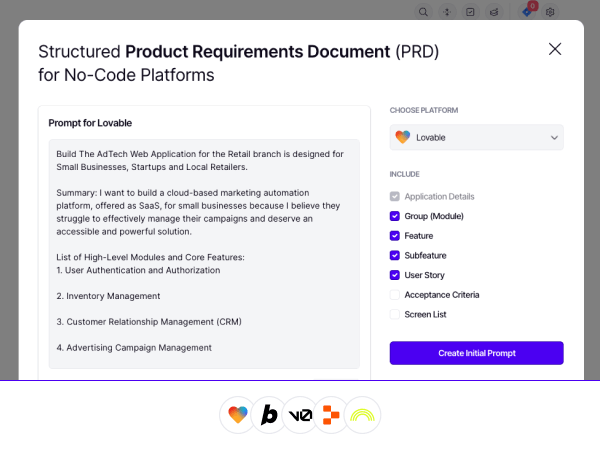Click the blue diamond notification icon with badge
Viewport: 600px width, 450px height.
point(527,12)
